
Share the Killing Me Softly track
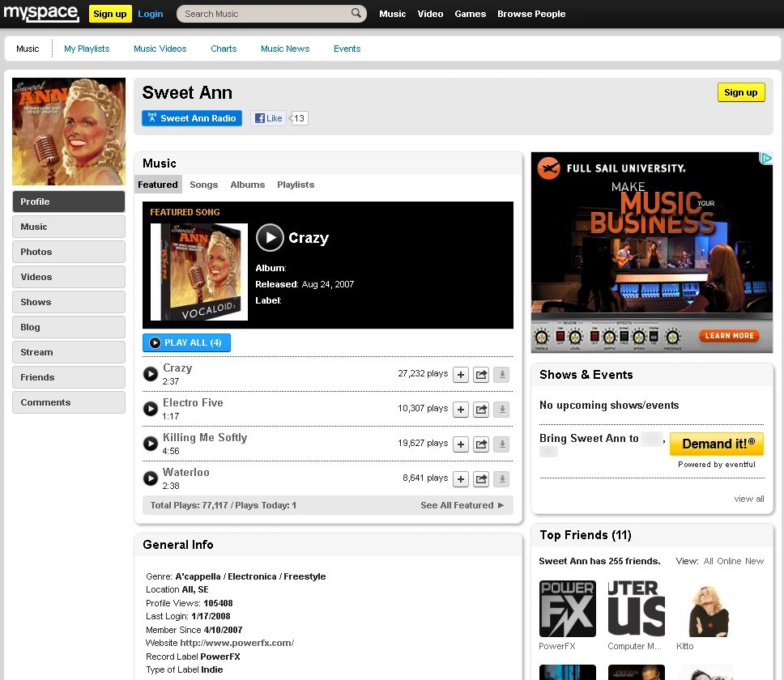481,444
